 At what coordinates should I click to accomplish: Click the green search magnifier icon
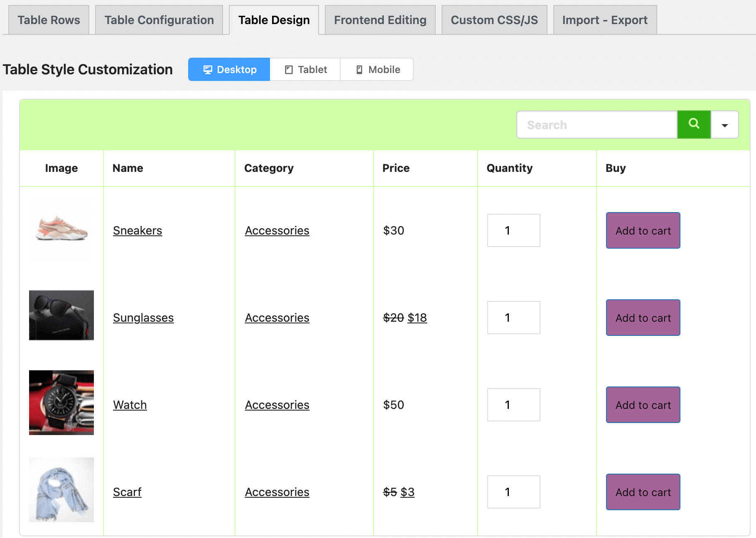click(x=693, y=124)
